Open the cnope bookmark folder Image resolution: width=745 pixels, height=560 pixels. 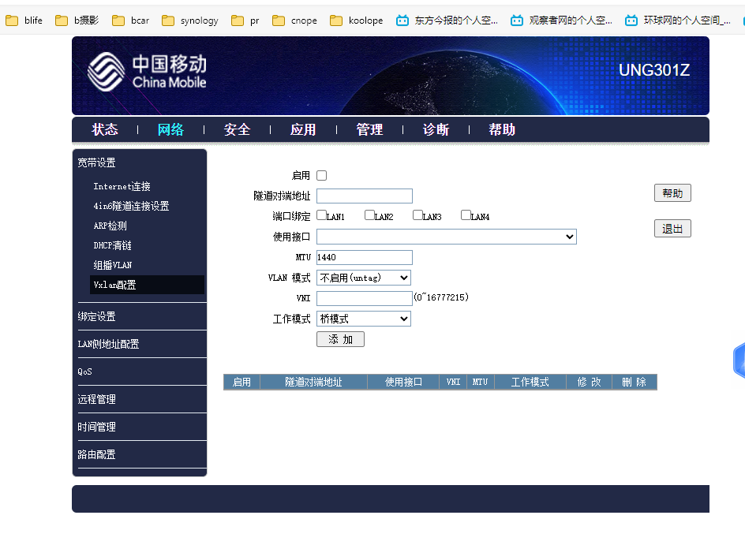(x=294, y=21)
